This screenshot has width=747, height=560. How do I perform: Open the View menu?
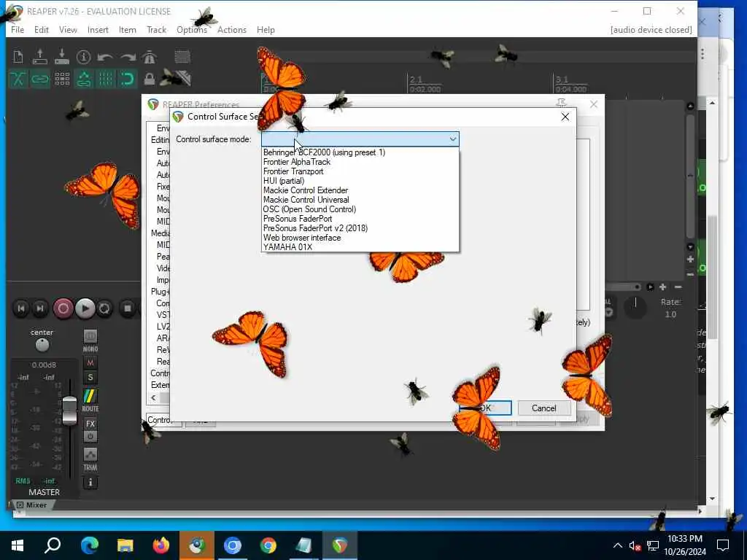tap(68, 29)
